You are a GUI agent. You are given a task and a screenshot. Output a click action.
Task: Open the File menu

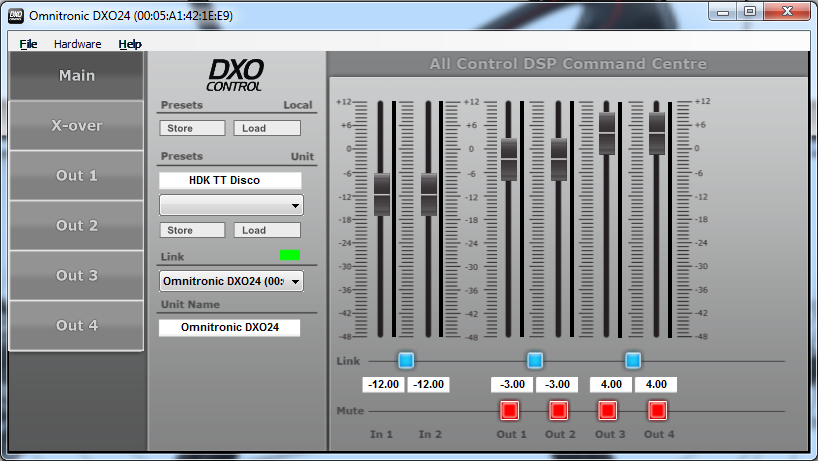tap(28, 44)
